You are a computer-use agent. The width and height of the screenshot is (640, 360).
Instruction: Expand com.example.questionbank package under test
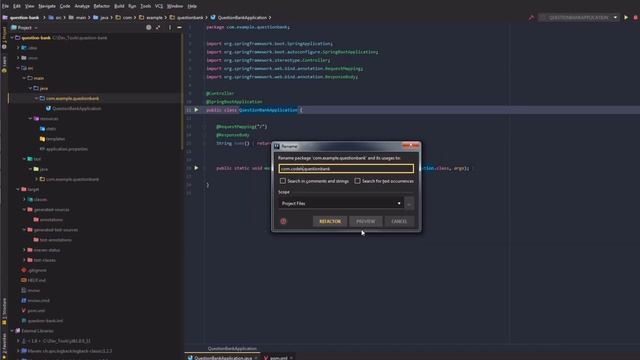click(36, 179)
